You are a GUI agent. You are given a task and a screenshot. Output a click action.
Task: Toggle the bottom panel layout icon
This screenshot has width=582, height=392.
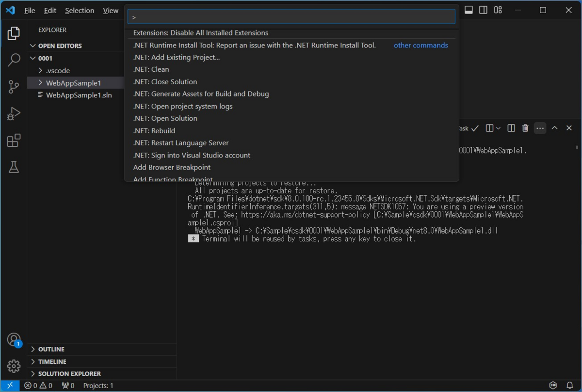point(469,10)
